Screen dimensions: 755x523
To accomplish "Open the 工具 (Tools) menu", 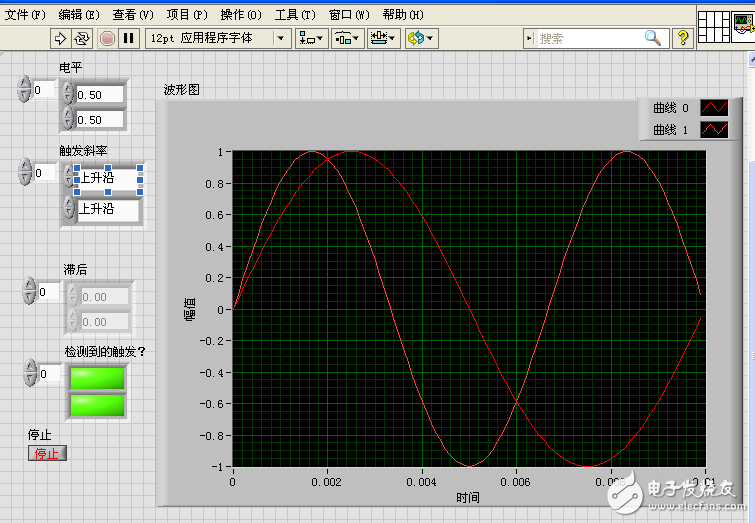I will 294,15.
